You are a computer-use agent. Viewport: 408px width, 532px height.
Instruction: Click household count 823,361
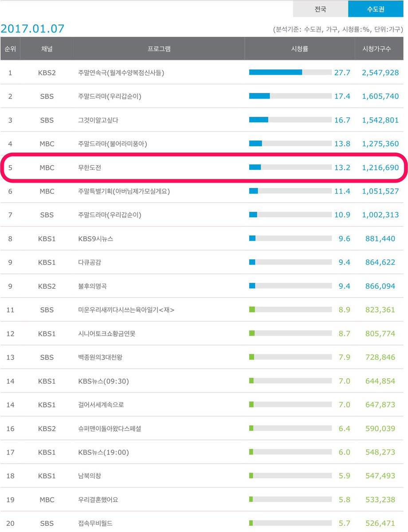click(380, 310)
